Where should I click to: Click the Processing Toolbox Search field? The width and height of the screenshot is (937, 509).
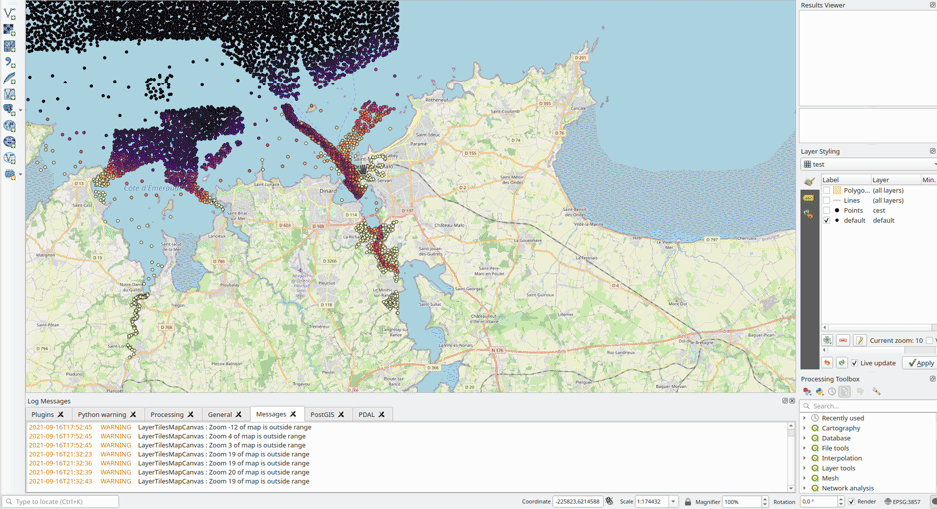coord(869,406)
